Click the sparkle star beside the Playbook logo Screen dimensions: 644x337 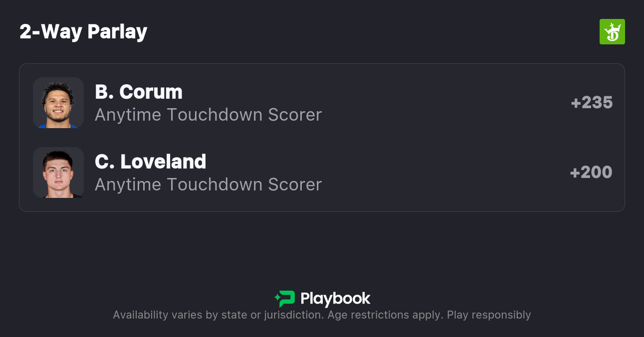point(277,299)
